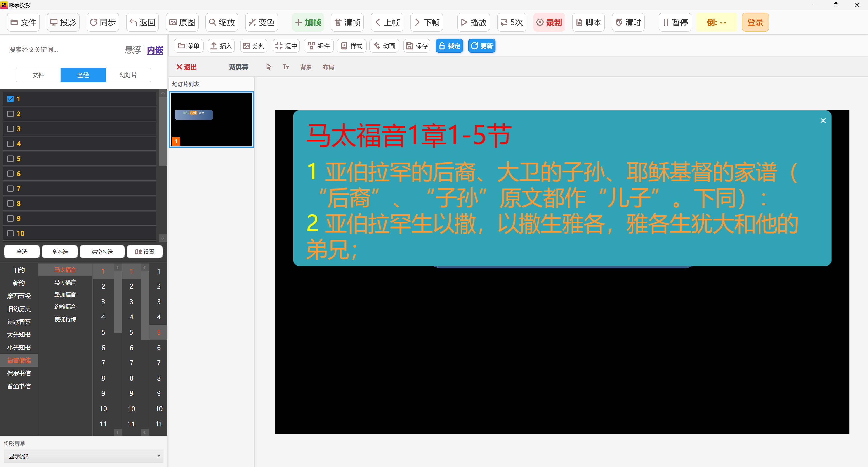Select the 分割 split tool
Screen dimensions: 868x467
click(253, 45)
